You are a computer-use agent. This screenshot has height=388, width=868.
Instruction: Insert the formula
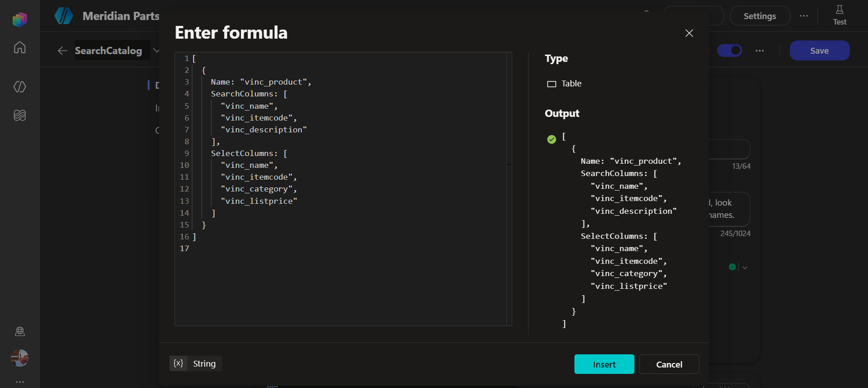pyautogui.click(x=604, y=364)
